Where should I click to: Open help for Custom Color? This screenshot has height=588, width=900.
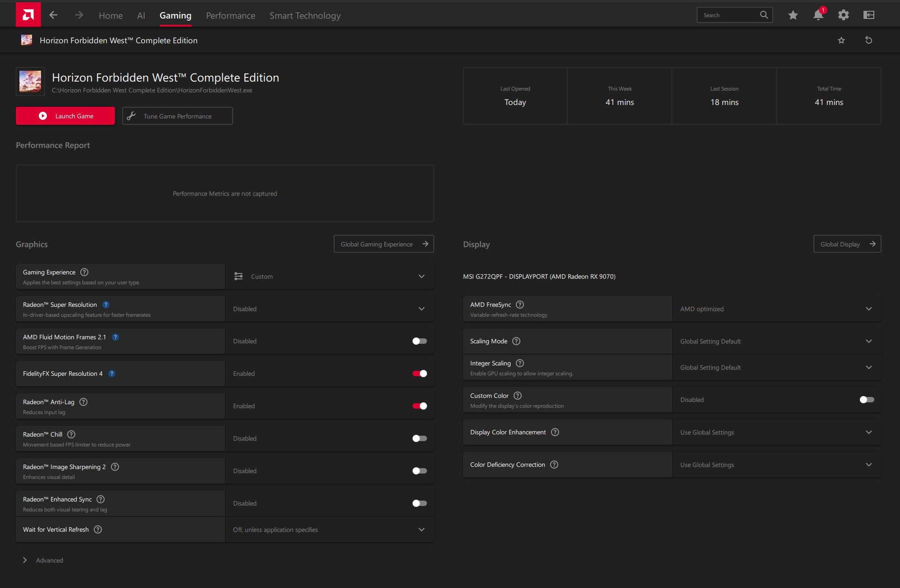pyautogui.click(x=518, y=396)
